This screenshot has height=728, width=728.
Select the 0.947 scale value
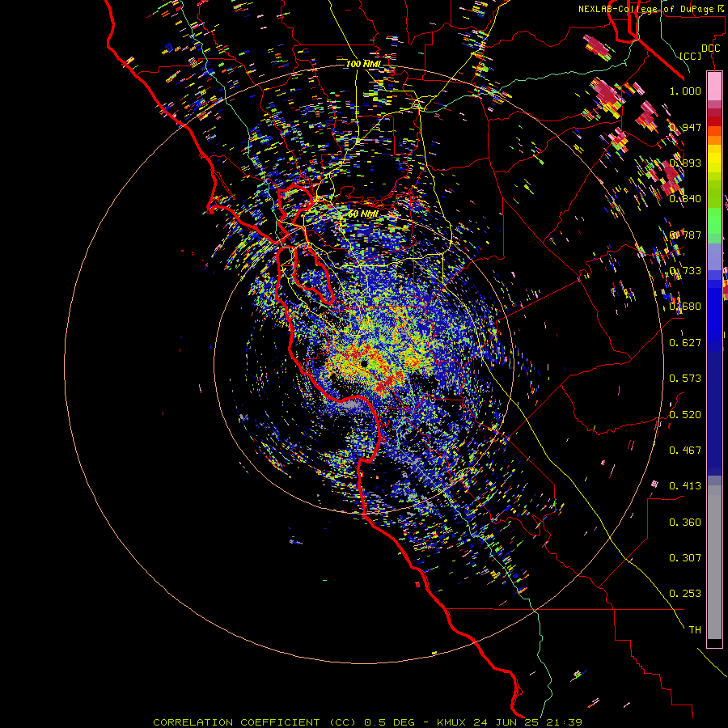coord(685,127)
